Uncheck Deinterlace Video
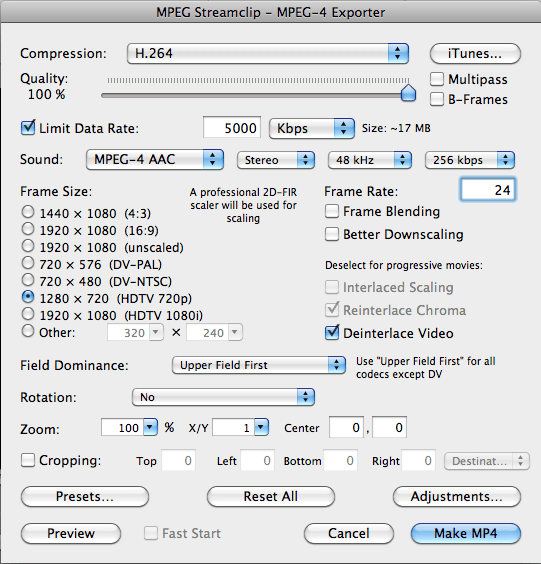541x564 pixels. [332, 333]
